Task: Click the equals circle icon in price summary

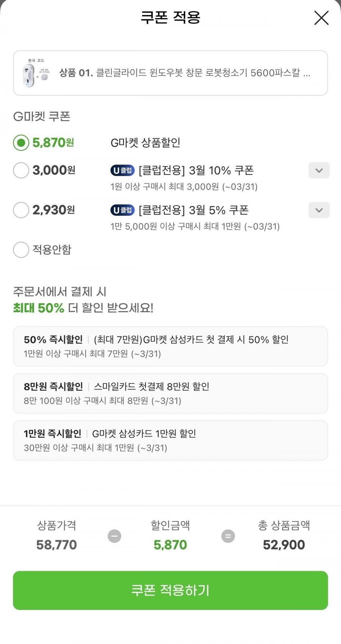Action: click(x=228, y=536)
